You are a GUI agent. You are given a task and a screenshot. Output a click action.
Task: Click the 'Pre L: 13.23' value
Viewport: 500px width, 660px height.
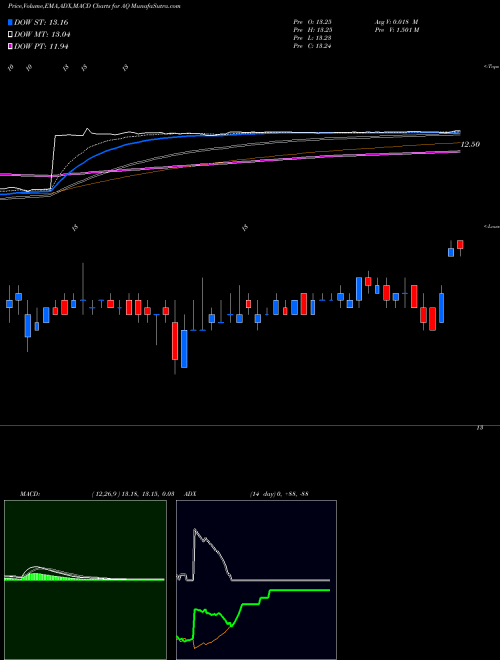312,38
